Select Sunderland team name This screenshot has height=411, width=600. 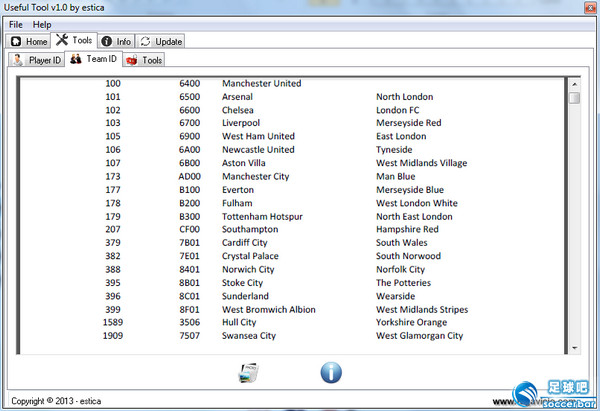[x=245, y=296]
